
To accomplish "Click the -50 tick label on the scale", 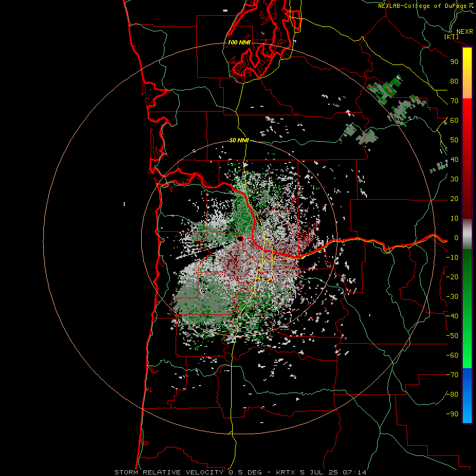I will click(x=452, y=336).
